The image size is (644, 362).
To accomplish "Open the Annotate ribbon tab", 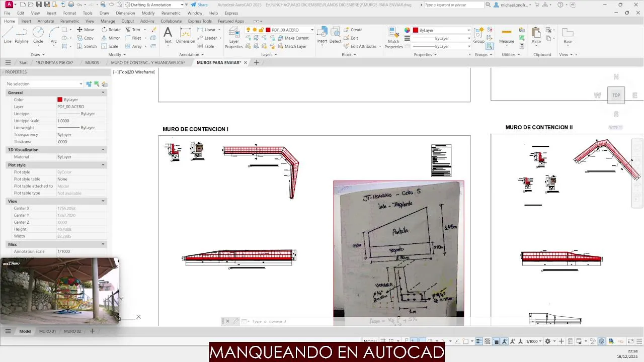I will pos(46,21).
